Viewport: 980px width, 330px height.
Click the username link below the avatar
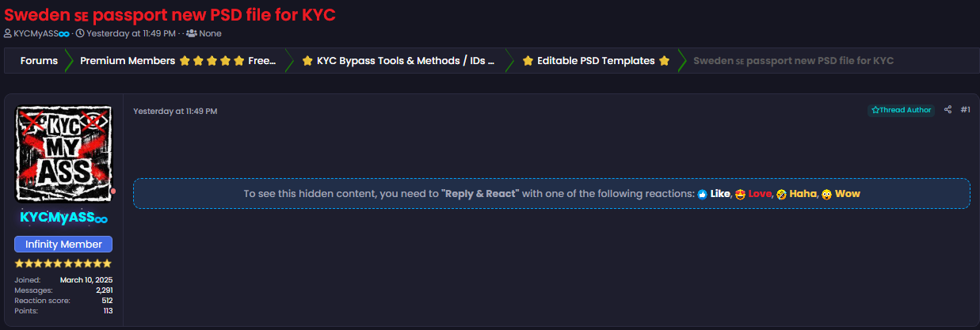click(x=64, y=218)
